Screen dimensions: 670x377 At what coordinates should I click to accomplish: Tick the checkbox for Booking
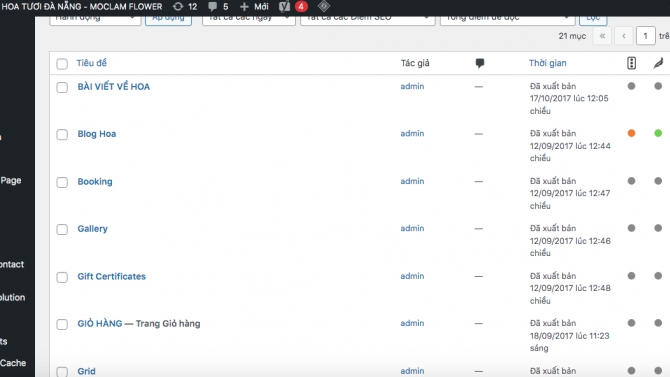62,182
